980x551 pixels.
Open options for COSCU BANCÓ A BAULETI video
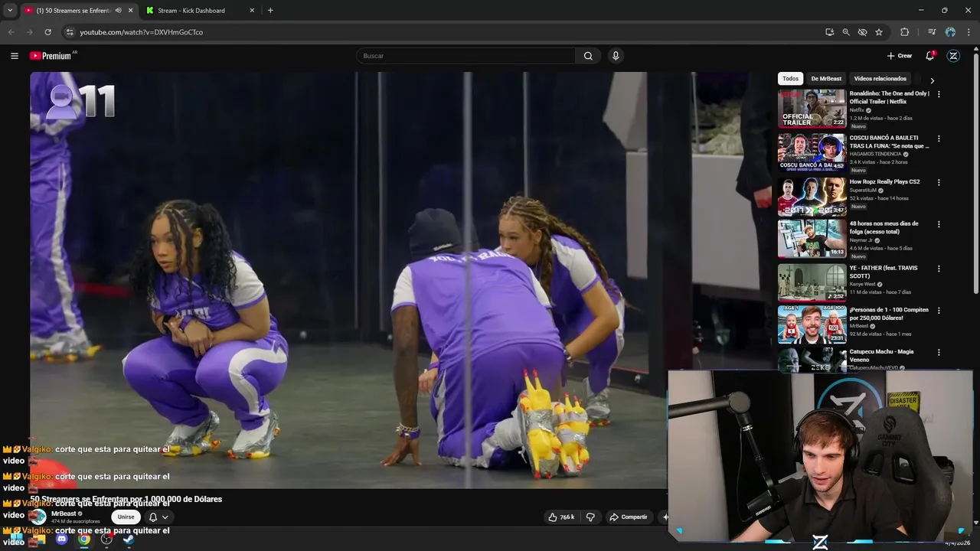coord(939,139)
